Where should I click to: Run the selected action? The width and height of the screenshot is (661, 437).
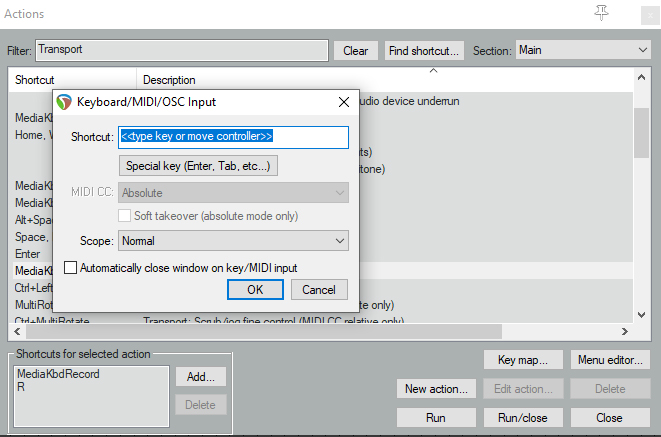[436, 418]
